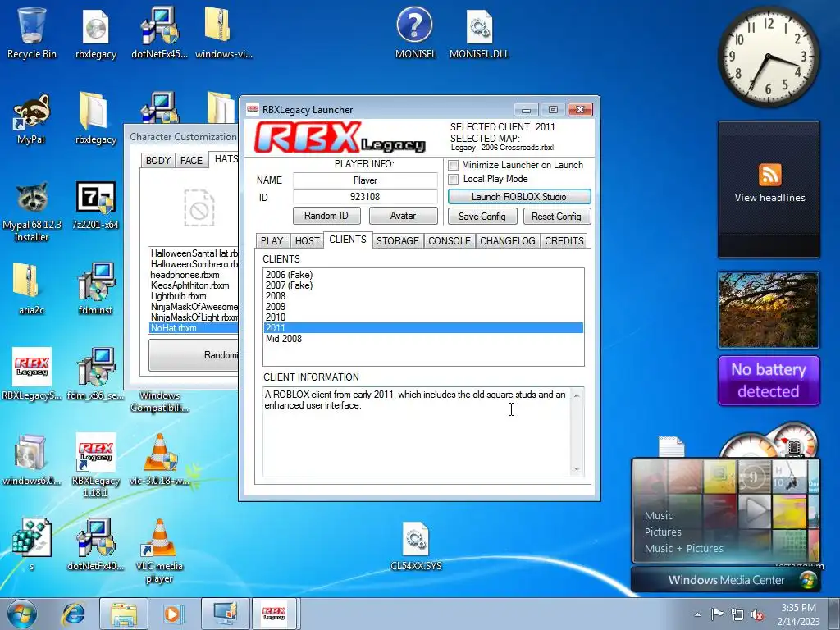The height and width of the screenshot is (630, 840).
Task: Select KleosAphthiton.rbxm in the hats list
Action: point(194,285)
